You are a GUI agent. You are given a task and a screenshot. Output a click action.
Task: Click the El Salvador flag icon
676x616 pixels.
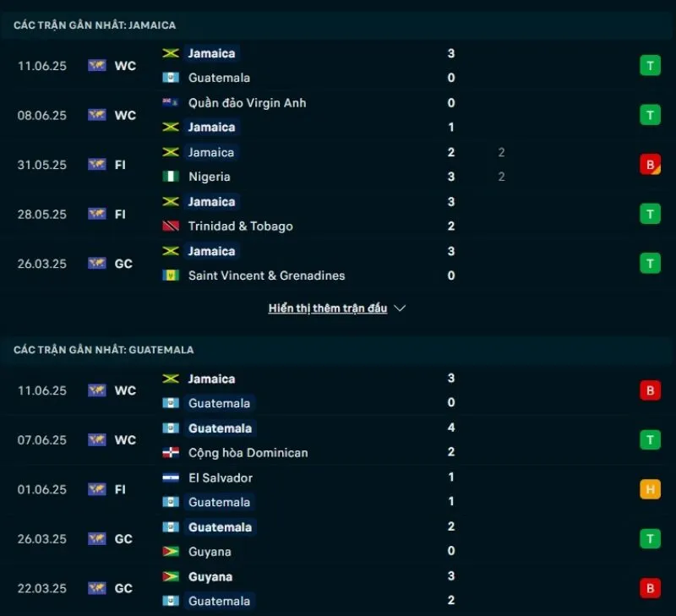click(x=171, y=477)
